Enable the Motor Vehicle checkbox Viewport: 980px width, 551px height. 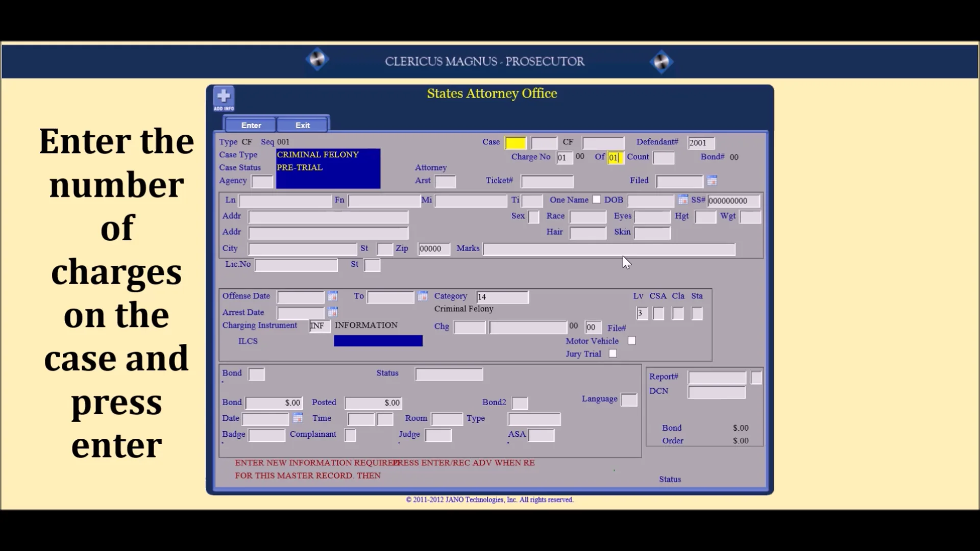click(x=632, y=340)
